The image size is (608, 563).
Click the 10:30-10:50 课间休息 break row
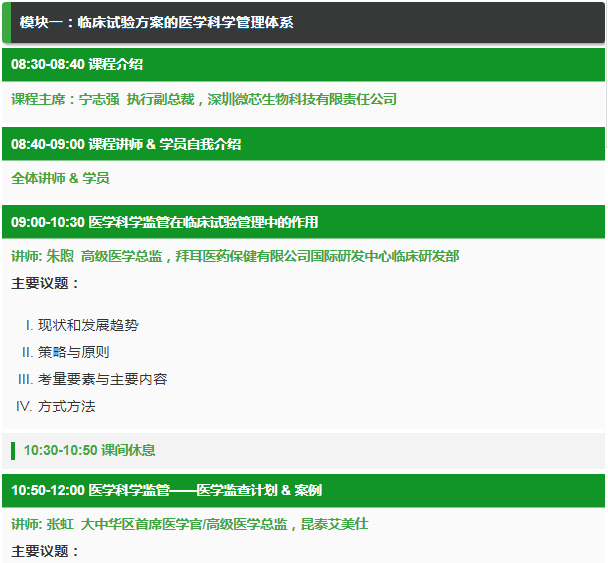303,451
